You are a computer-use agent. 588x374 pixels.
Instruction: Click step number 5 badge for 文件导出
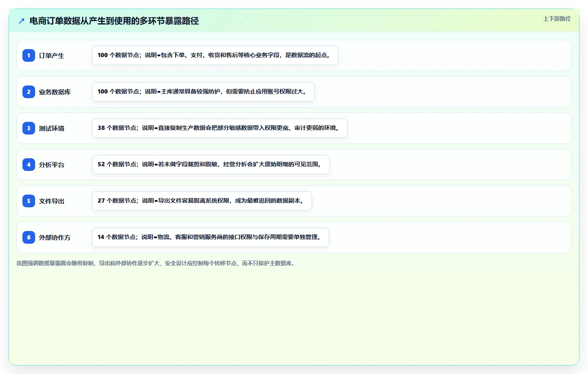pos(29,201)
